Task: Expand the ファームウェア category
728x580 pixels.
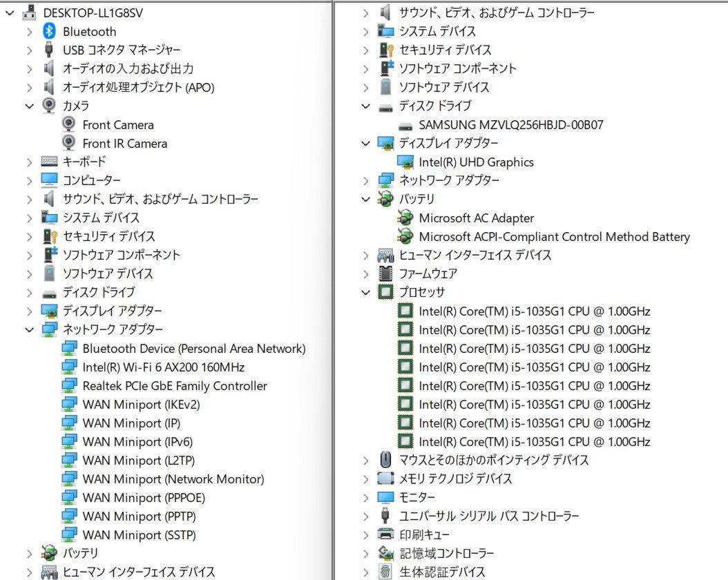Action: [365, 273]
